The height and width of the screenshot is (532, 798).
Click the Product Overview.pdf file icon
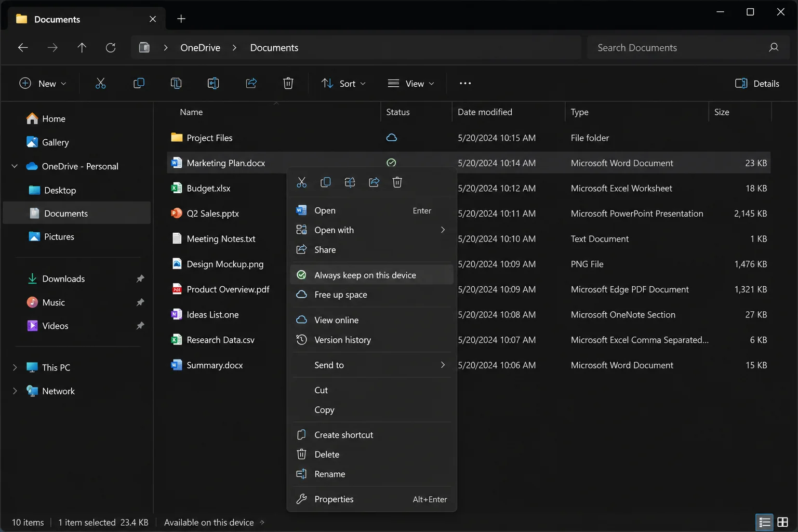tap(177, 289)
